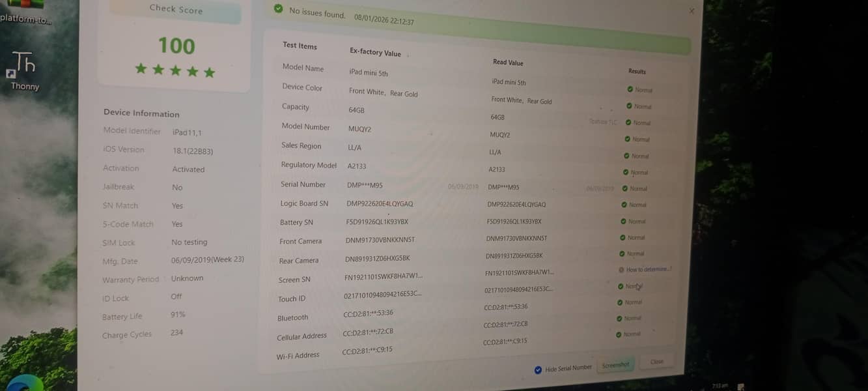Click ex-factory Regulatory Model A2133
The height and width of the screenshot is (391, 868).
click(x=357, y=166)
